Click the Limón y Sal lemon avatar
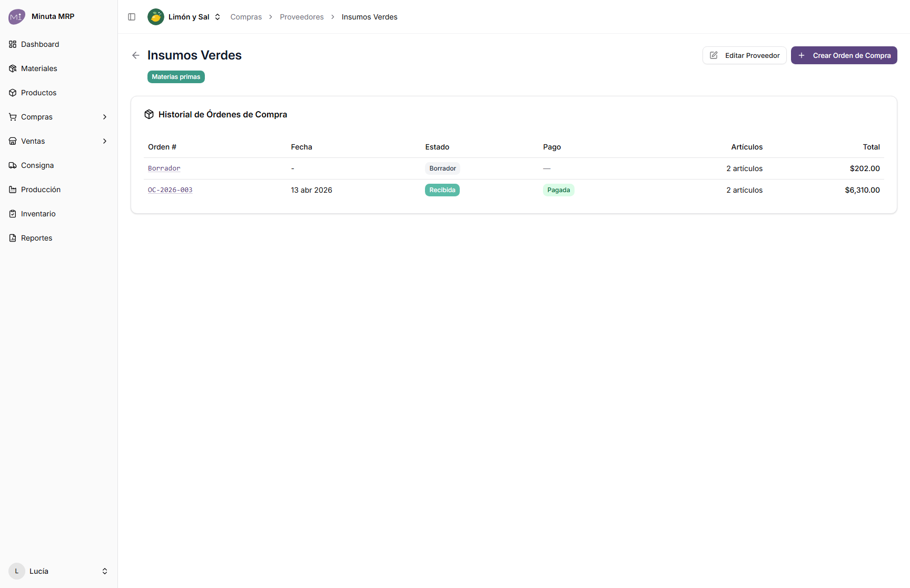This screenshot has height=588, width=910. pyautogui.click(x=156, y=17)
